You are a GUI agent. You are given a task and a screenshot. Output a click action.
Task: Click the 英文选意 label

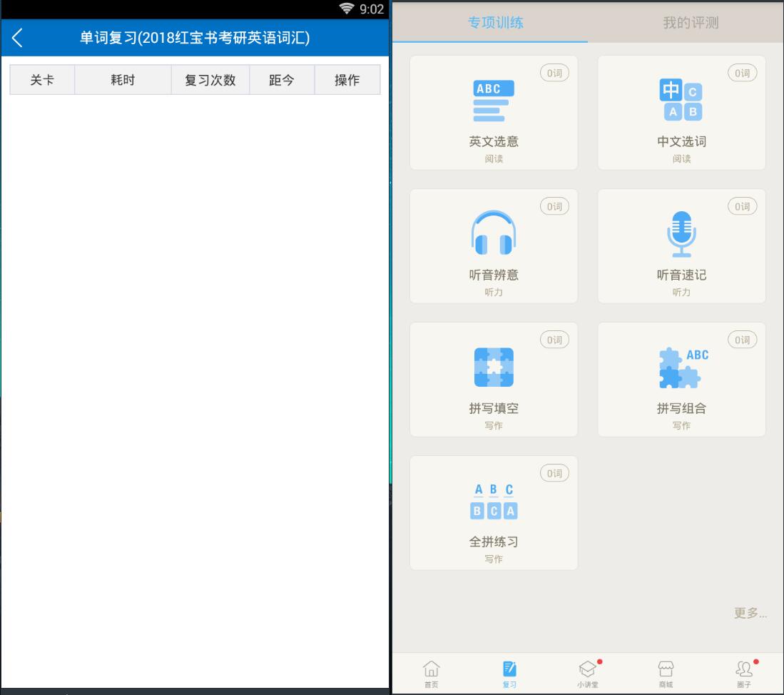tap(494, 141)
